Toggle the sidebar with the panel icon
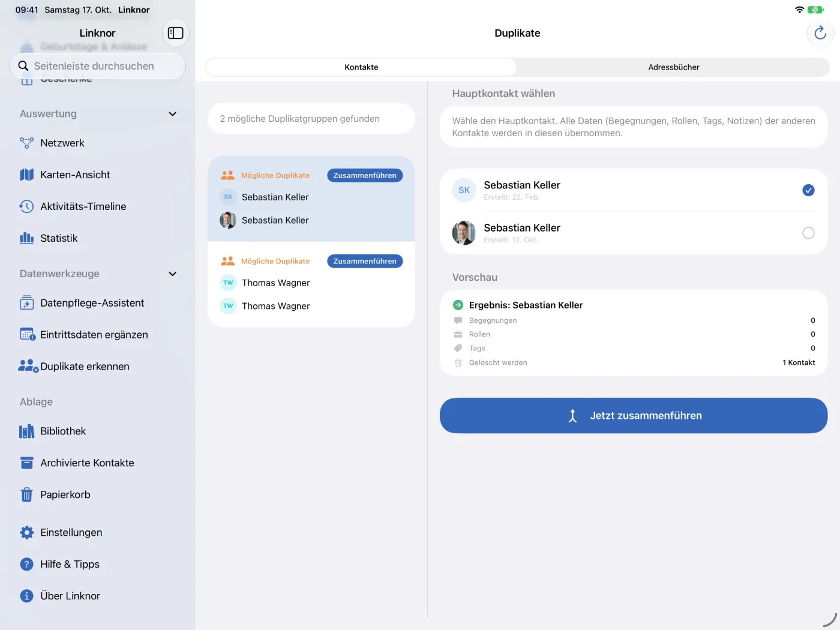This screenshot has width=840, height=630. pos(176,33)
